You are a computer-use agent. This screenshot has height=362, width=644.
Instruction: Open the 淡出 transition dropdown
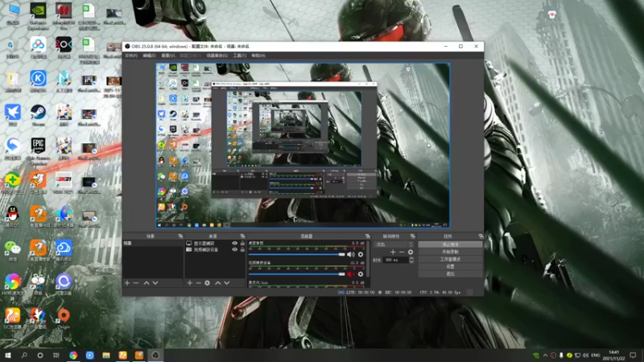pos(394,245)
